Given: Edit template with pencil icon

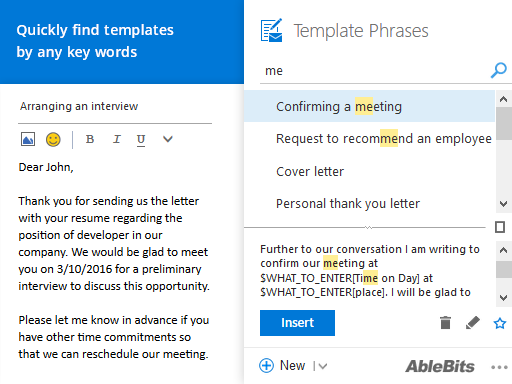Looking at the screenshot, I should 473,323.
